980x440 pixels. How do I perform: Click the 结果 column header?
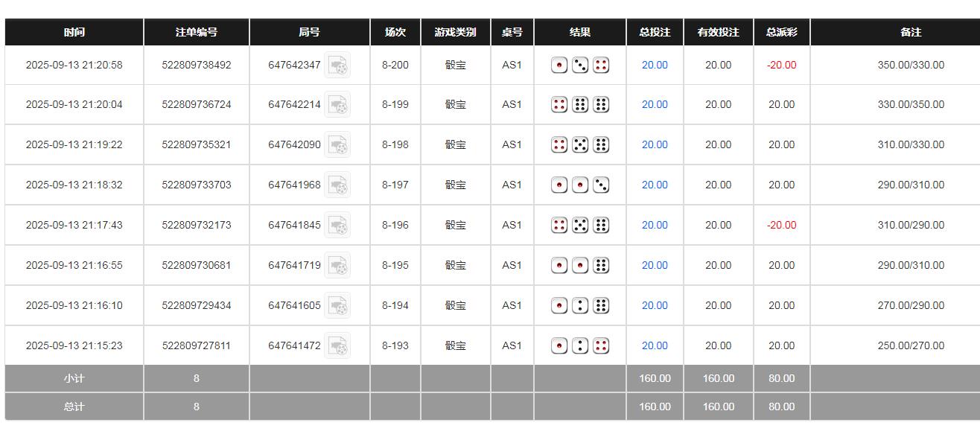coord(580,33)
